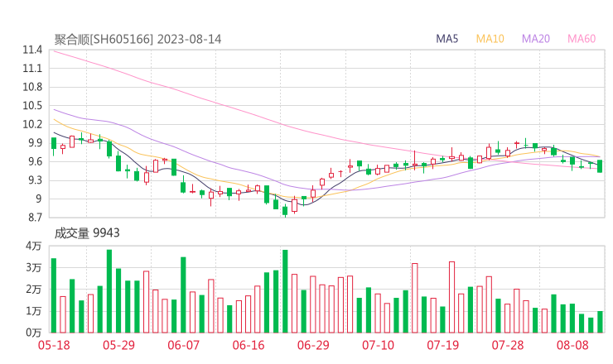Click the 06-07 date axis label
Image resolution: width=613 pixels, height=364 pixels.
click(x=183, y=345)
